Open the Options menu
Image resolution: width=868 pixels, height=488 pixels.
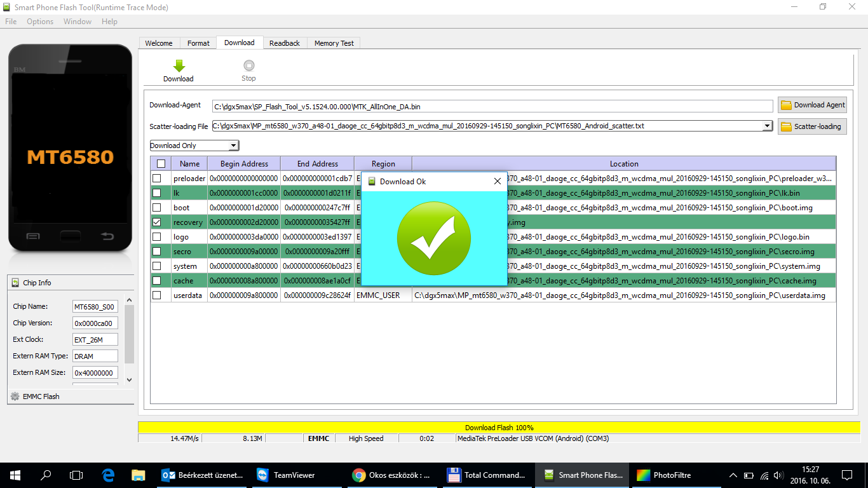(x=40, y=22)
